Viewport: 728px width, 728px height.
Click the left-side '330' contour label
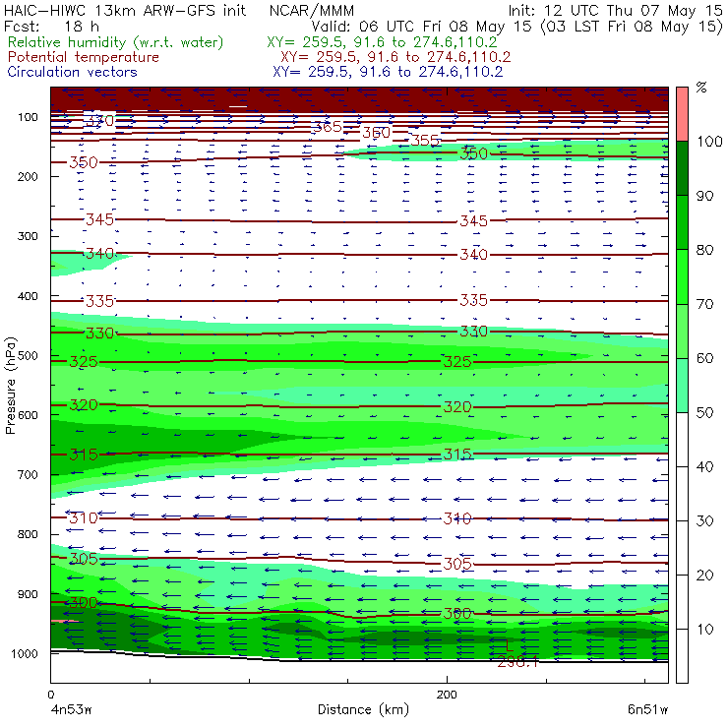(99, 334)
